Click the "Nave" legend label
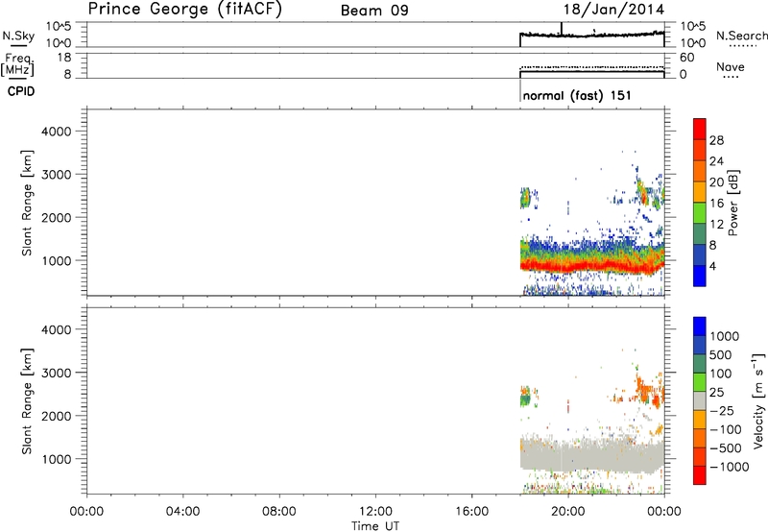The width and height of the screenshot is (768, 532). coord(731,66)
